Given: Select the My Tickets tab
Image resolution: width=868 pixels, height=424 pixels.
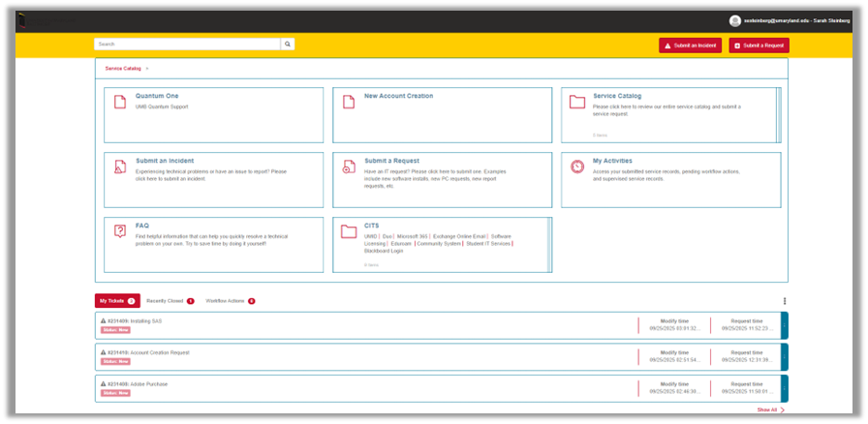Looking at the screenshot, I should coord(116,301).
